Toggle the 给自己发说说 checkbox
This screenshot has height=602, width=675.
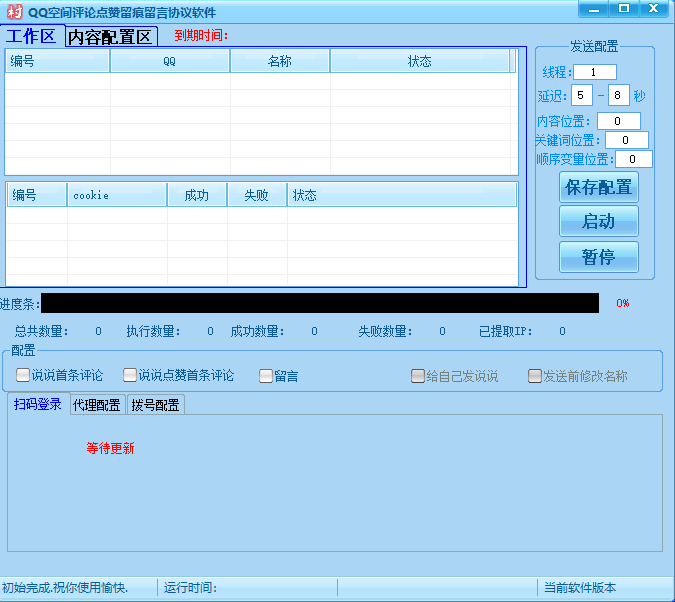[x=418, y=376]
